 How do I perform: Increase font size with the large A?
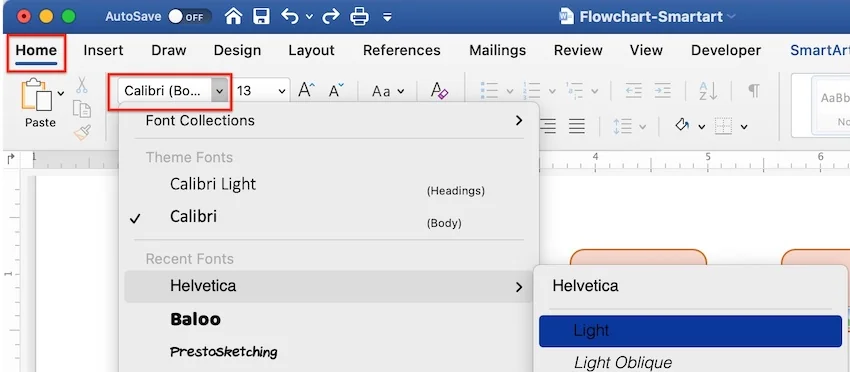click(307, 90)
